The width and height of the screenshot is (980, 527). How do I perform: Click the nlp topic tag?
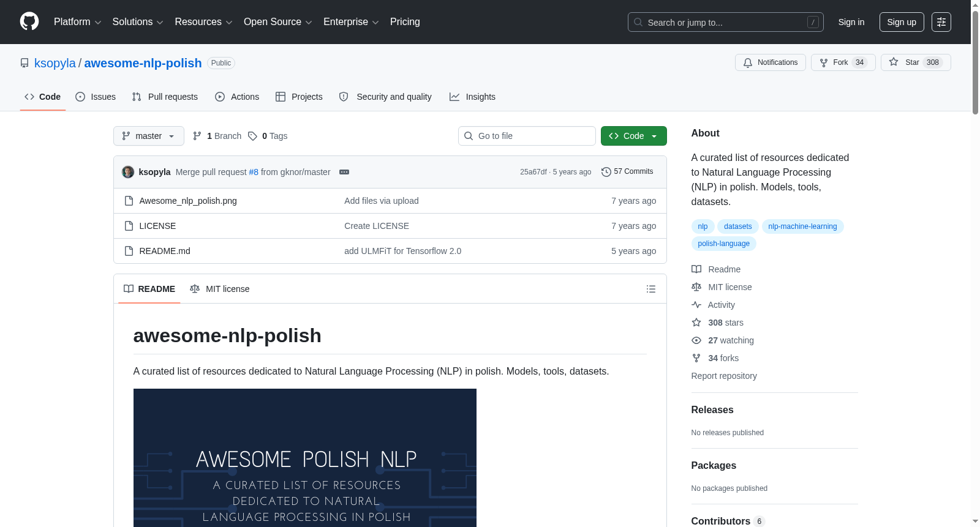tap(703, 226)
